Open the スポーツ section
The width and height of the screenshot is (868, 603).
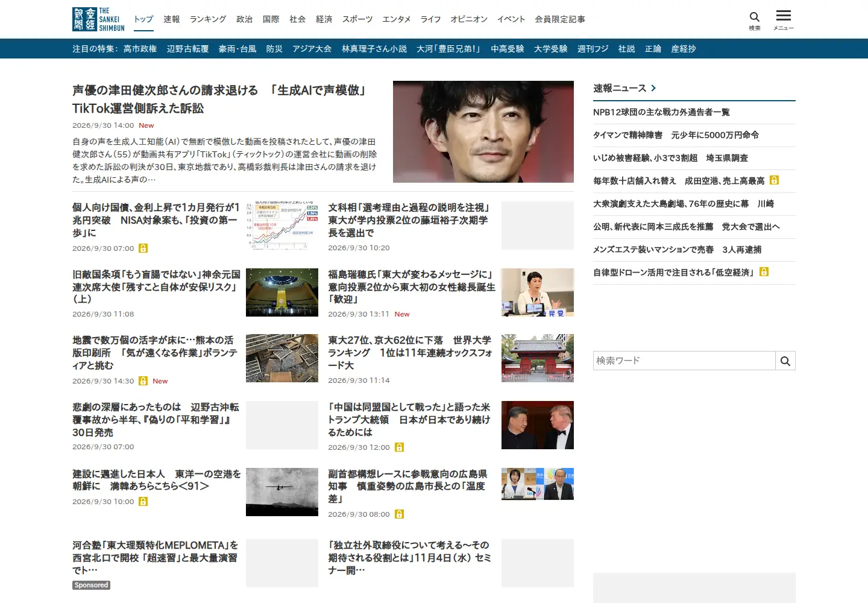coord(357,19)
